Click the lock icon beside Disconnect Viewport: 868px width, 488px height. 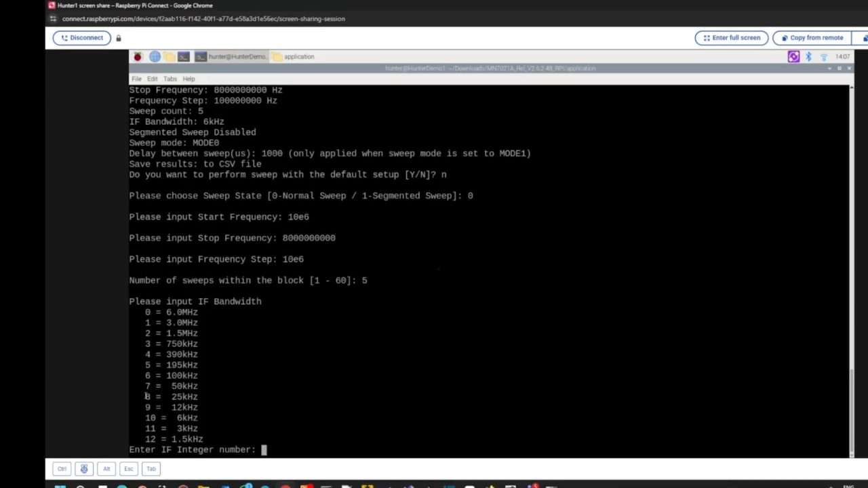(x=118, y=38)
